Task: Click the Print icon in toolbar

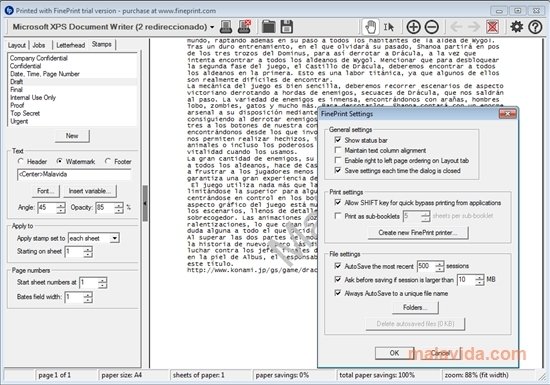Action: (226, 27)
